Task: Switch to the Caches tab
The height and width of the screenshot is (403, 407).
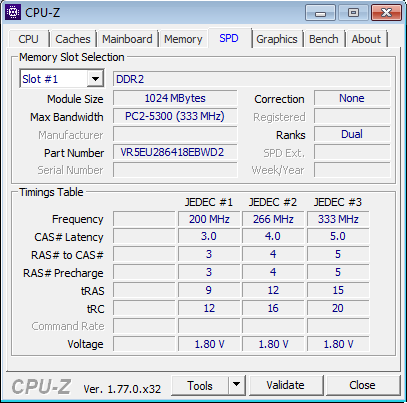Action: click(x=73, y=39)
